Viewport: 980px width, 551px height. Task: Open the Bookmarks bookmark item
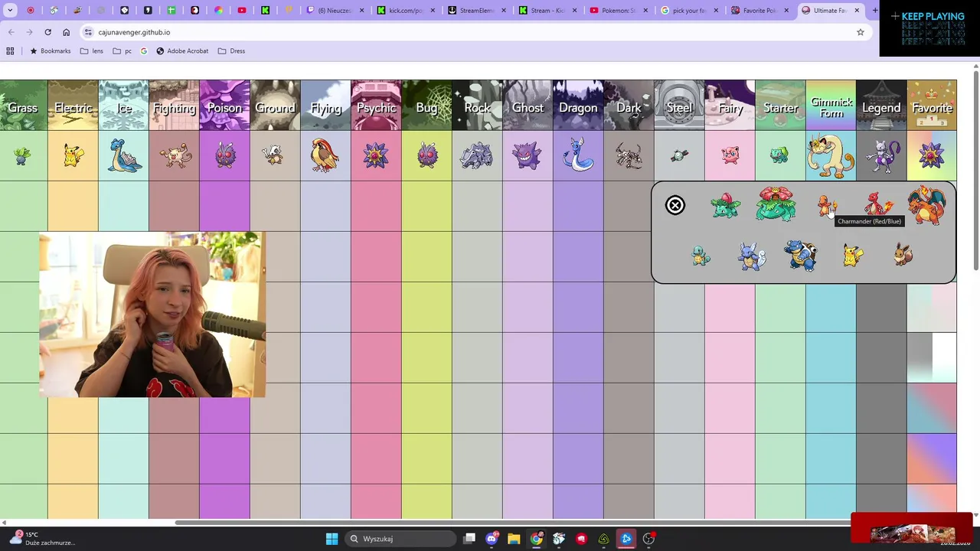(x=50, y=51)
